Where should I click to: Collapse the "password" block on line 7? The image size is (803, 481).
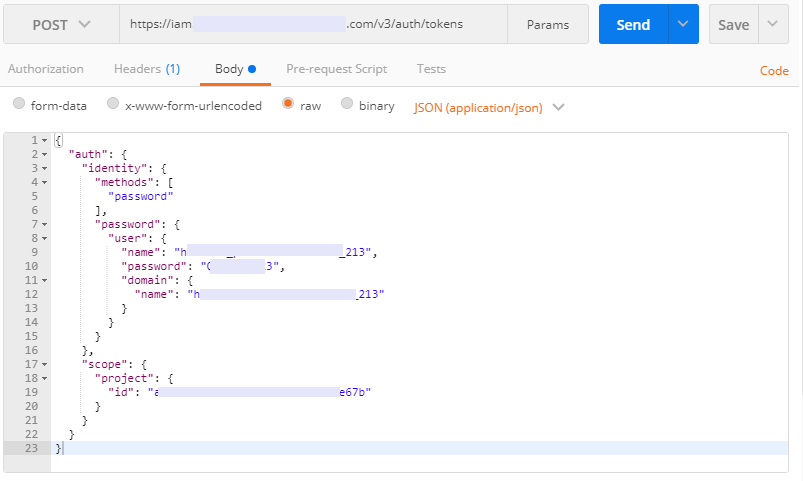[x=45, y=224]
